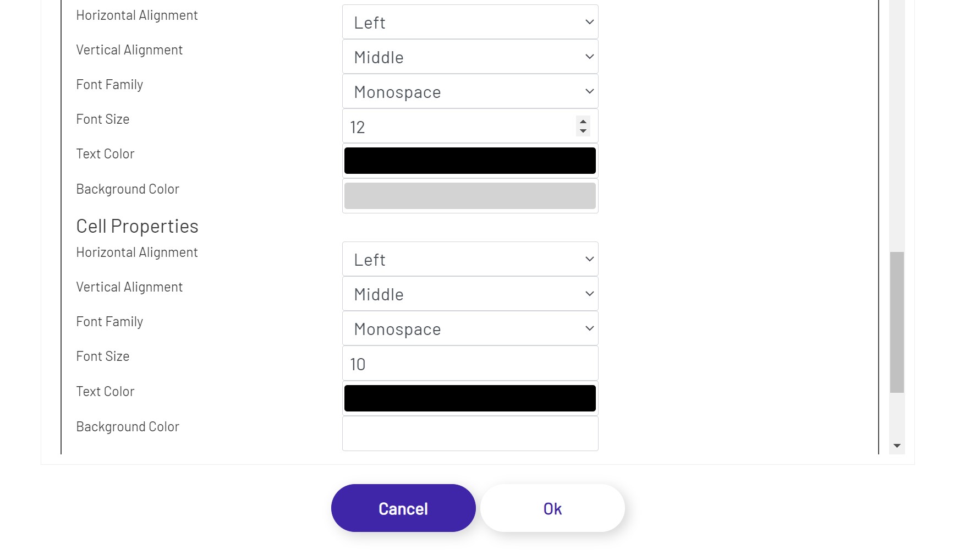Open the header Background Color picker
The height and width of the screenshot is (560, 954).
pos(469,195)
